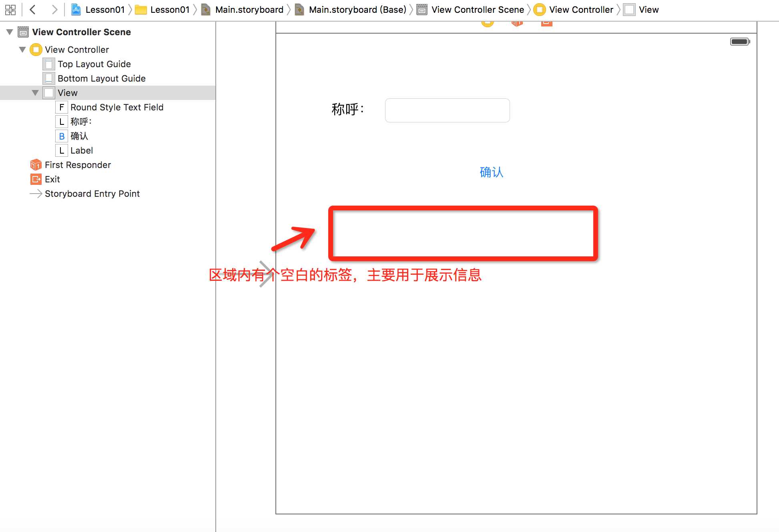Click the blue 确认 button on canvas
Image resolution: width=779 pixels, height=532 pixels.
[x=491, y=172]
